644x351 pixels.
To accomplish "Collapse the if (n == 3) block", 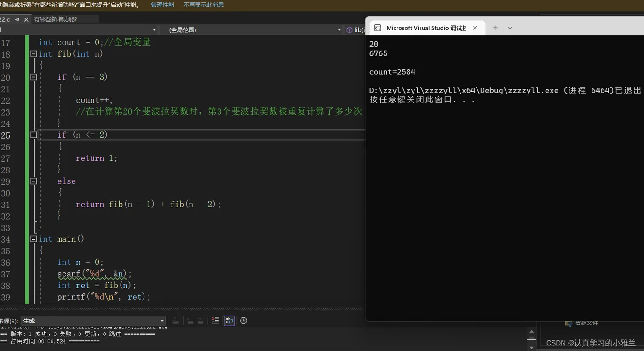I will (x=34, y=77).
